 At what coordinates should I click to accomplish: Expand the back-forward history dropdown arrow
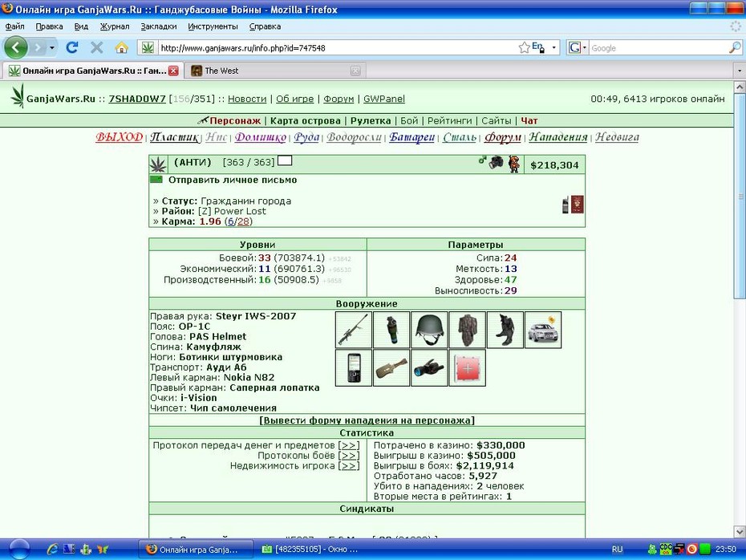[x=52, y=47]
